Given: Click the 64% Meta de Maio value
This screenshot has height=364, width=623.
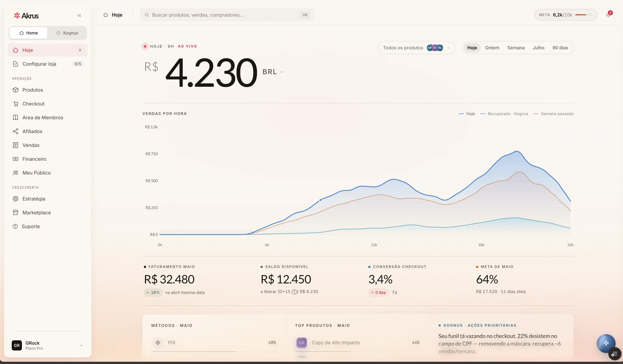Looking at the screenshot, I should [x=487, y=279].
